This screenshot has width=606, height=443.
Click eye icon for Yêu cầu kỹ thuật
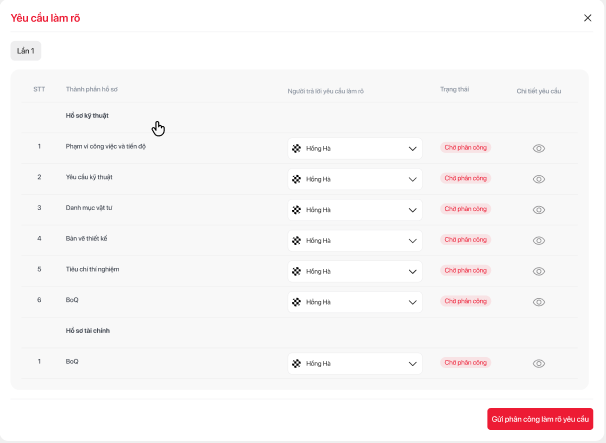(538, 179)
